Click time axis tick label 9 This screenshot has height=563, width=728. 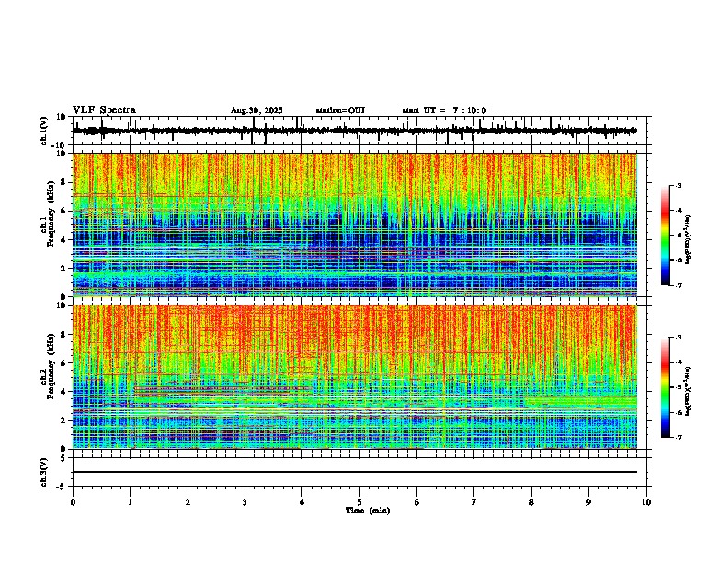(x=588, y=502)
